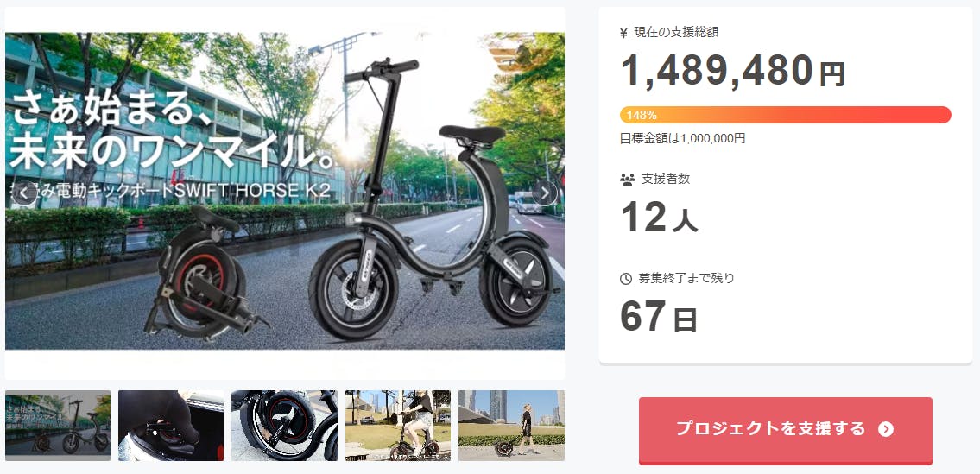980x474 pixels.
Task: Click the 67日 remaining days text
Action: point(658,316)
